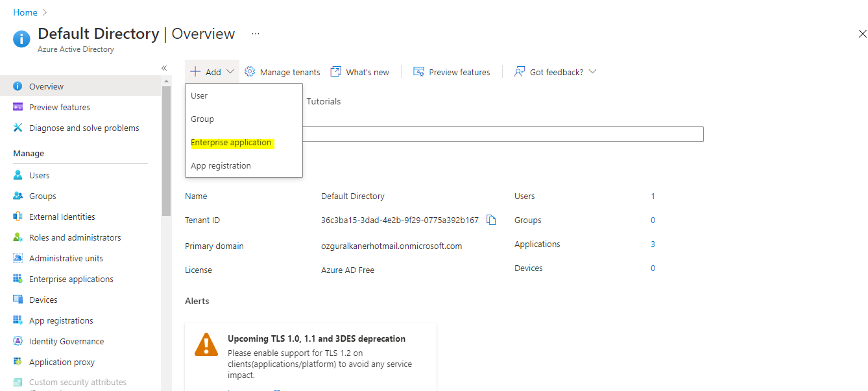Open Manage tenants

[x=282, y=72]
